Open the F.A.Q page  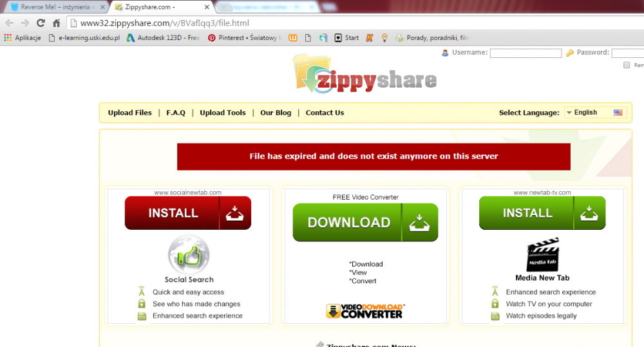click(x=176, y=113)
